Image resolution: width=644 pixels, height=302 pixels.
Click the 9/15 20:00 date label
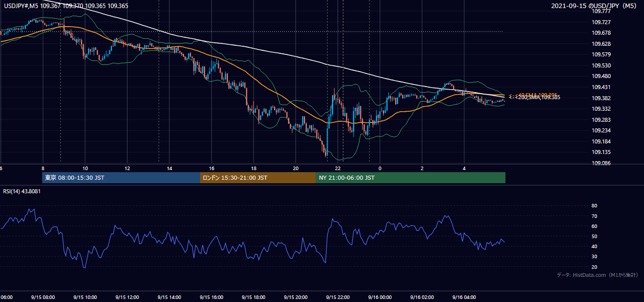pos(295,297)
